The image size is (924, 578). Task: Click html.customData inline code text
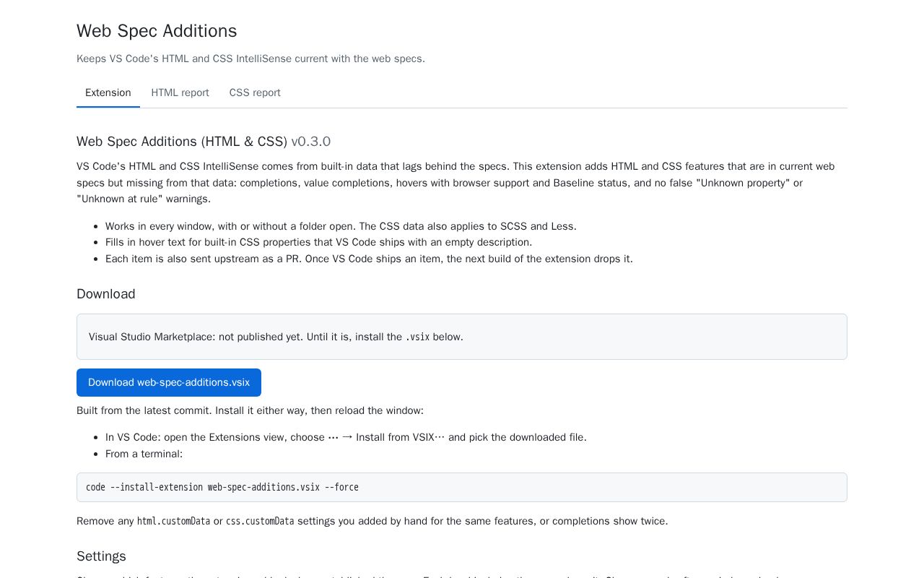173,521
